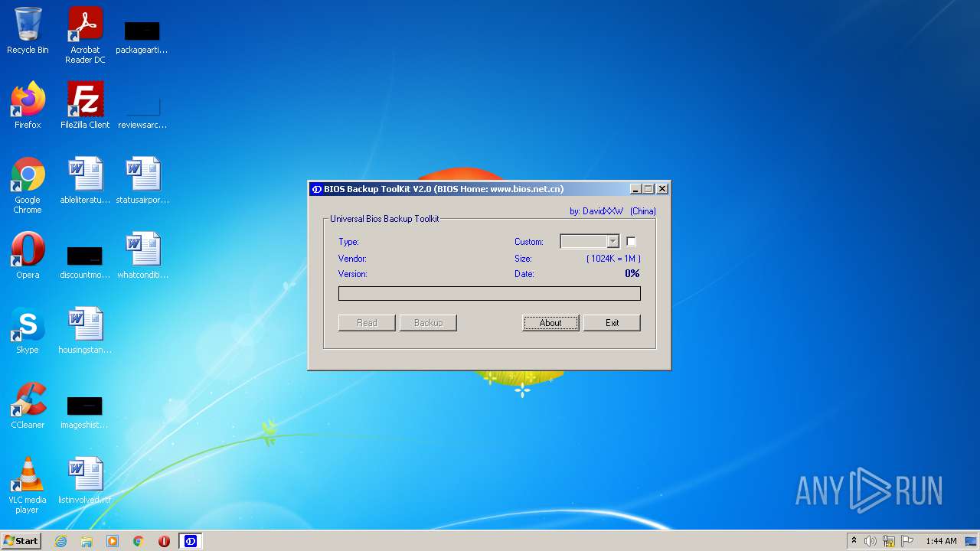
Task: Select the whatconditi Word document
Action: (x=142, y=256)
